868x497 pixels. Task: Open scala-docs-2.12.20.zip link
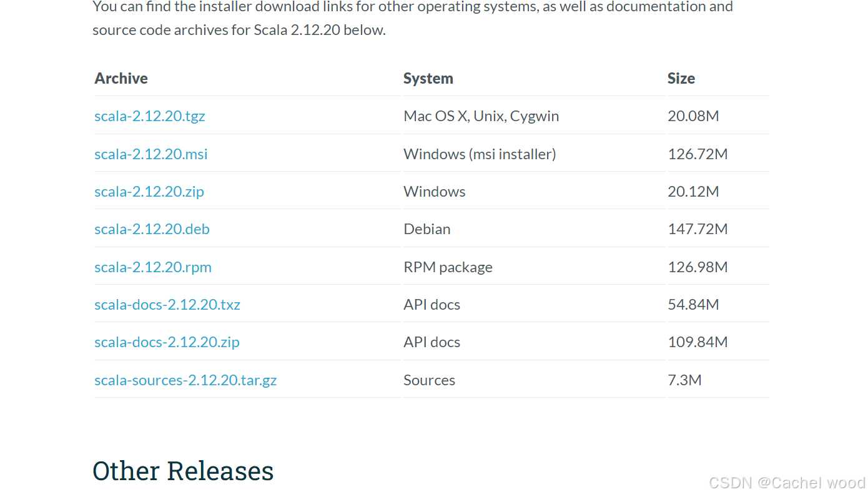pyautogui.click(x=167, y=342)
